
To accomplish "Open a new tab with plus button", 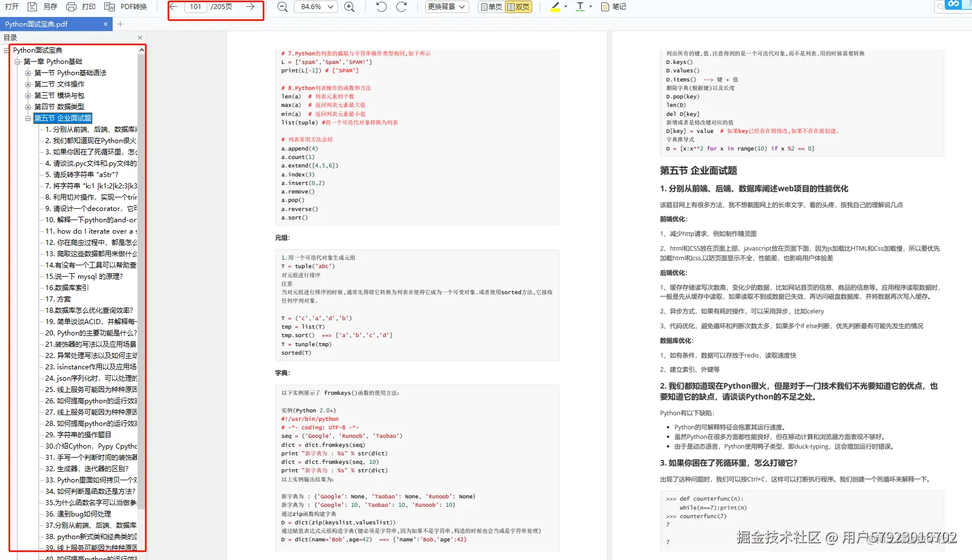I will coord(120,24).
